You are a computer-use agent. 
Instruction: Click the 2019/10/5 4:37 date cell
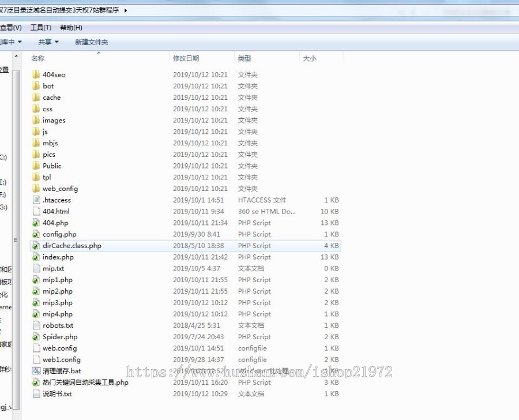coord(196,268)
